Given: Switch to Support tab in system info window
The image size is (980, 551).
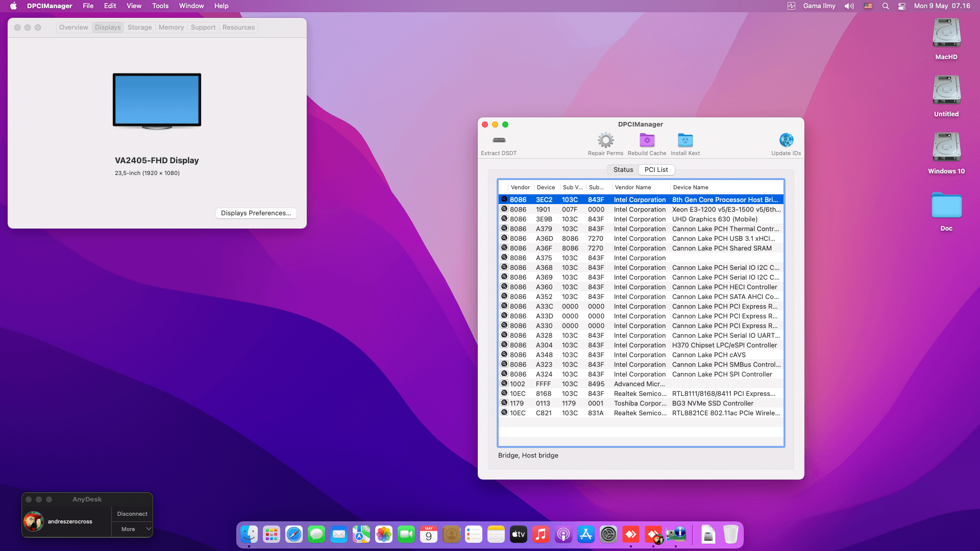Looking at the screenshot, I should pyautogui.click(x=203, y=28).
